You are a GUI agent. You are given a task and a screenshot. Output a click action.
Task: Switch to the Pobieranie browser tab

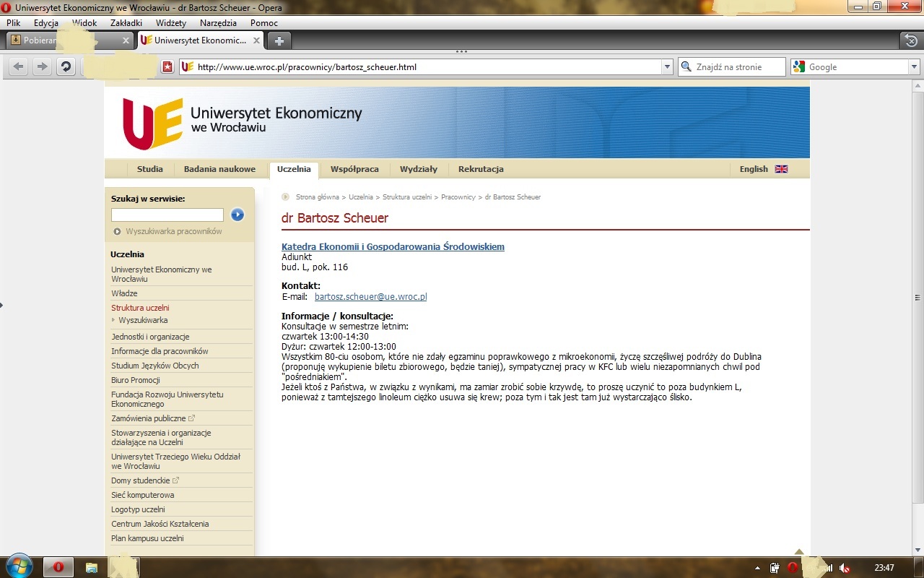pos(70,40)
